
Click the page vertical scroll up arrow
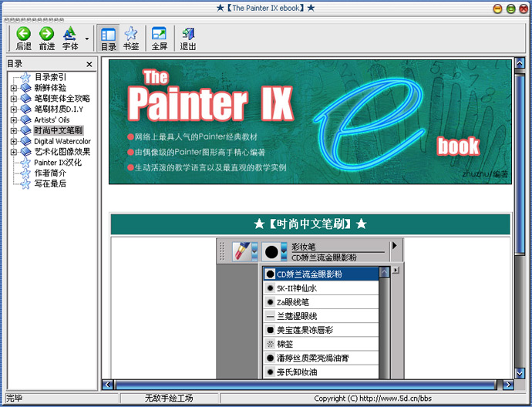pos(520,62)
